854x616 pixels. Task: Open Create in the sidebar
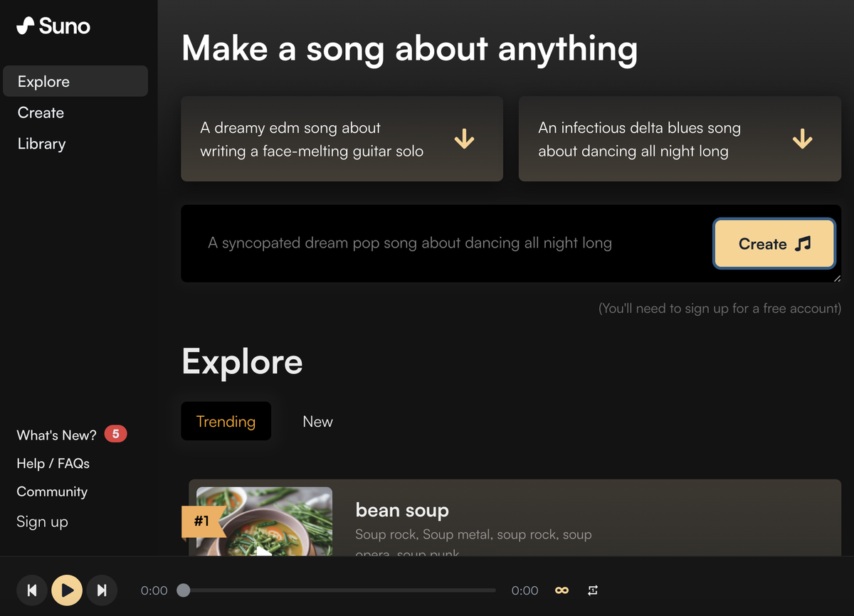(41, 112)
